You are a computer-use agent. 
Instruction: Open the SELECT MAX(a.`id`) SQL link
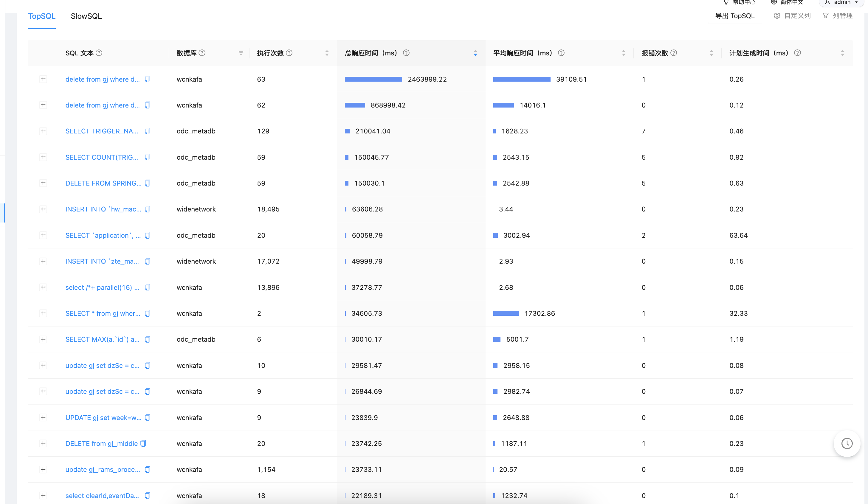pos(102,340)
